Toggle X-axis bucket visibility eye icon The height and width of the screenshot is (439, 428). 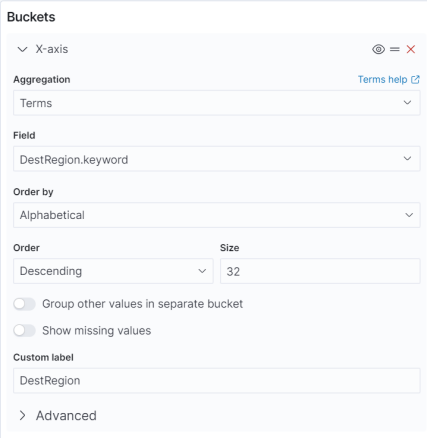[378, 49]
